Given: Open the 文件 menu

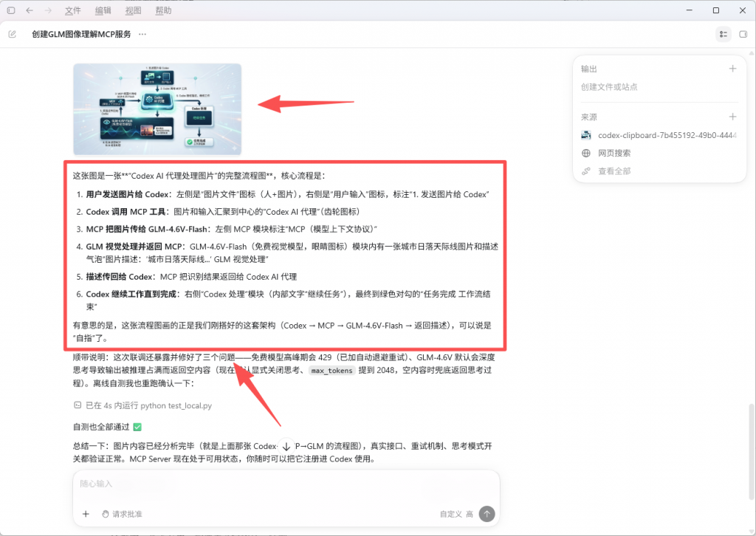Looking at the screenshot, I should tap(73, 10).
